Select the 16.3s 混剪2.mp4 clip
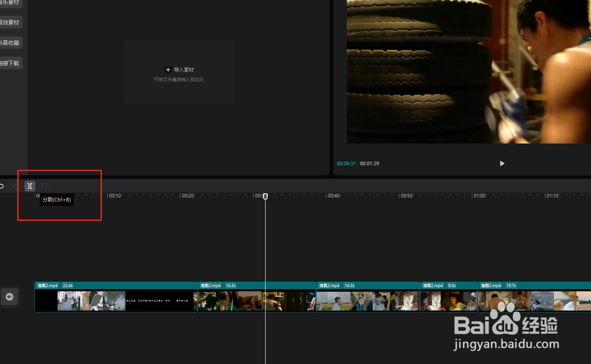This screenshot has width=591, height=364. pos(257,297)
